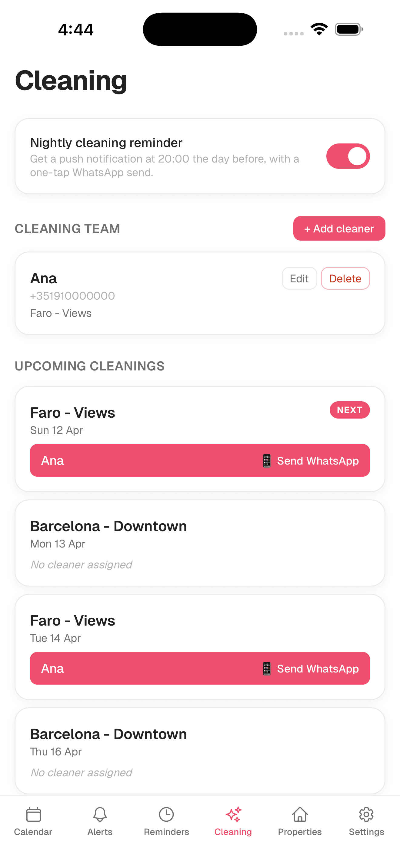Delete the cleaner Ana
The image size is (400, 868).
coord(345,278)
